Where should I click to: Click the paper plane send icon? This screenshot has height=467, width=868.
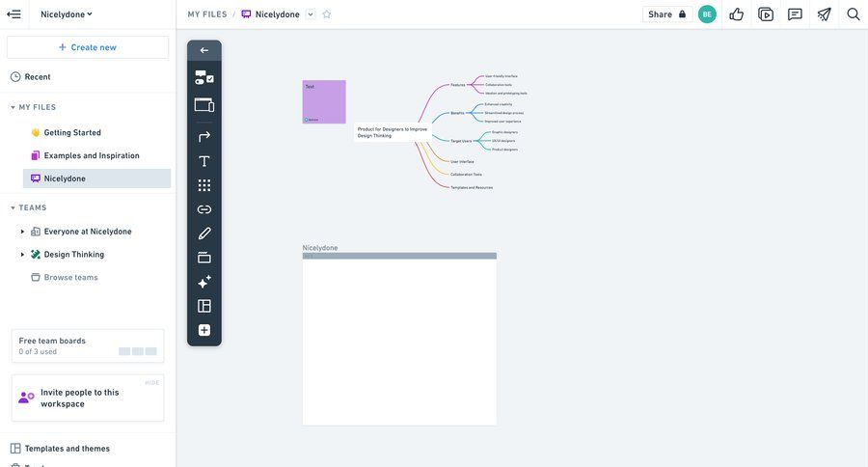[825, 14]
